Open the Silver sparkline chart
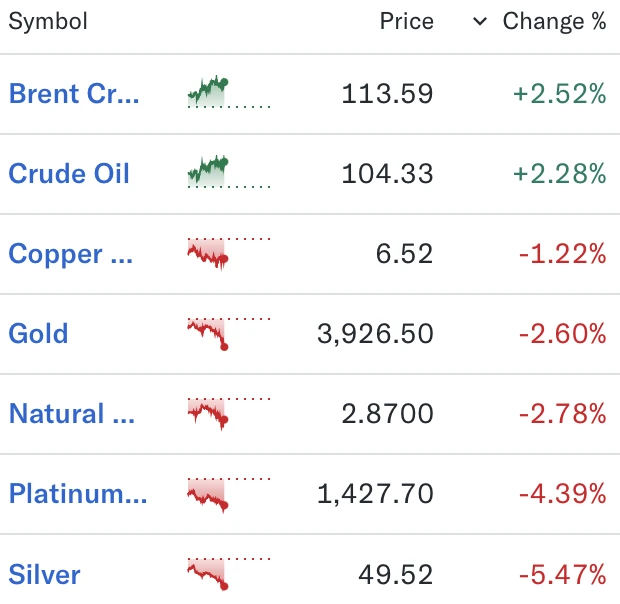 pos(229,574)
